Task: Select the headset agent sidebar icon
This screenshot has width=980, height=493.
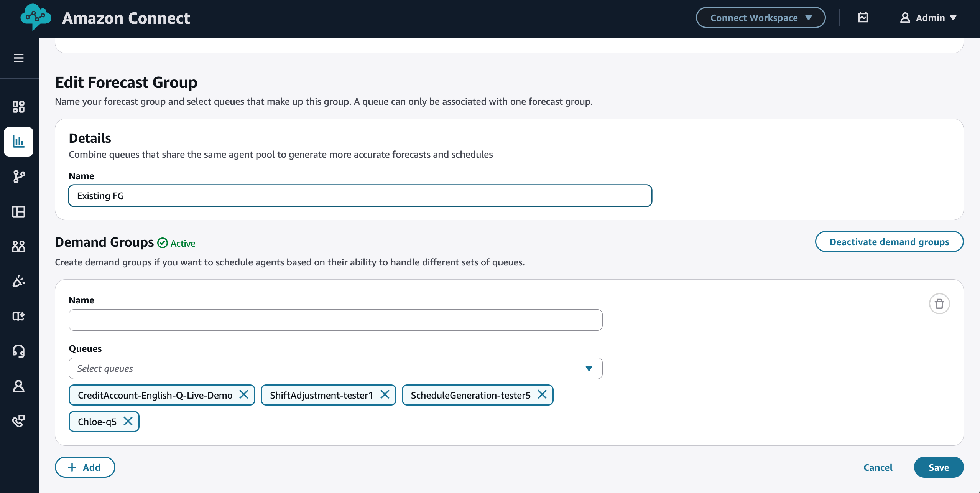Action: pos(18,351)
